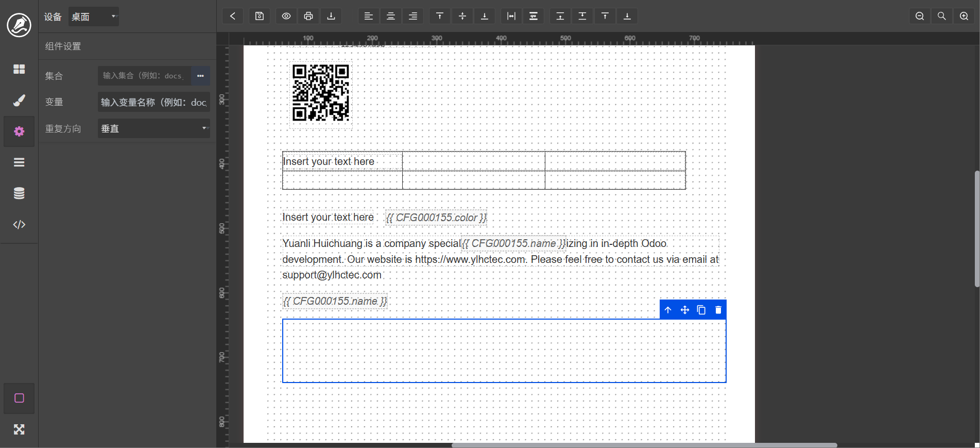
Task: Duplicate the selected component
Action: click(701, 310)
